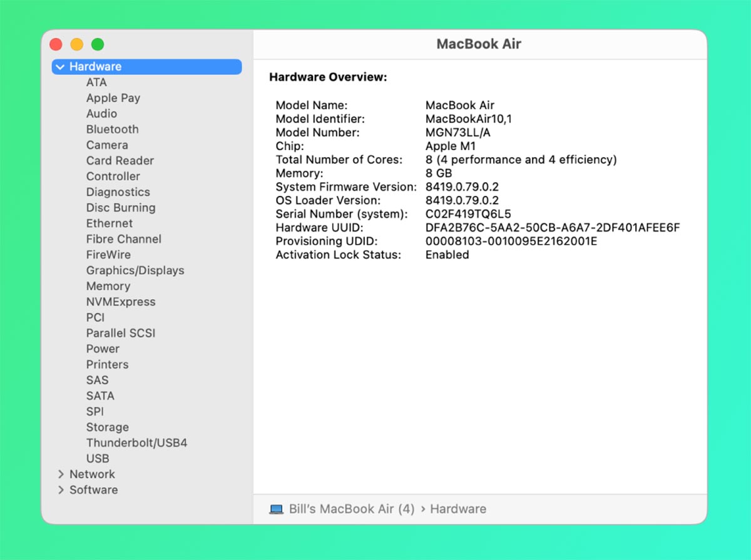The width and height of the screenshot is (751, 560).
Task: Select Card Reader in the sidebar
Action: coord(120,161)
